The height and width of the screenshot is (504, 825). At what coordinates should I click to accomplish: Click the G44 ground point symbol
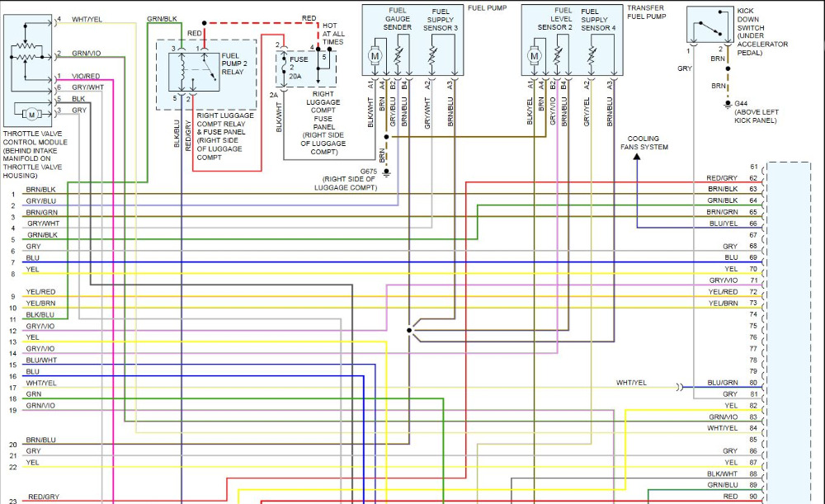[727, 103]
